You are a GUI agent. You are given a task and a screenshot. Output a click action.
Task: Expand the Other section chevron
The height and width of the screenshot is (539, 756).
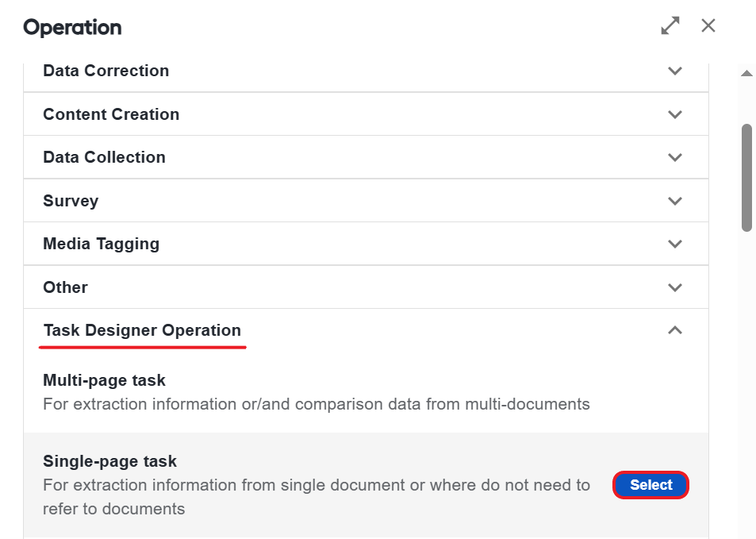(675, 287)
